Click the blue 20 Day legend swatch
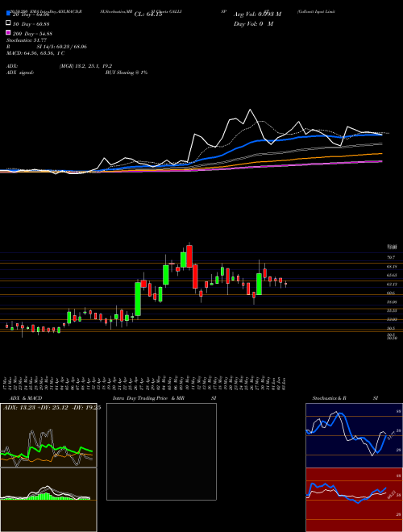403x532 pixels. pos(8,14)
